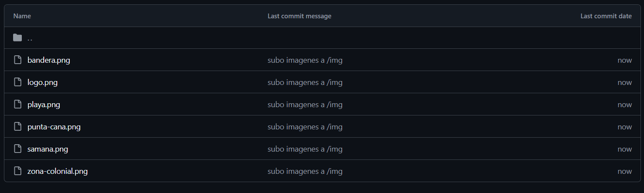Screen dimensions: 644x193
Task: Open the samana.png file
Action: pos(48,149)
